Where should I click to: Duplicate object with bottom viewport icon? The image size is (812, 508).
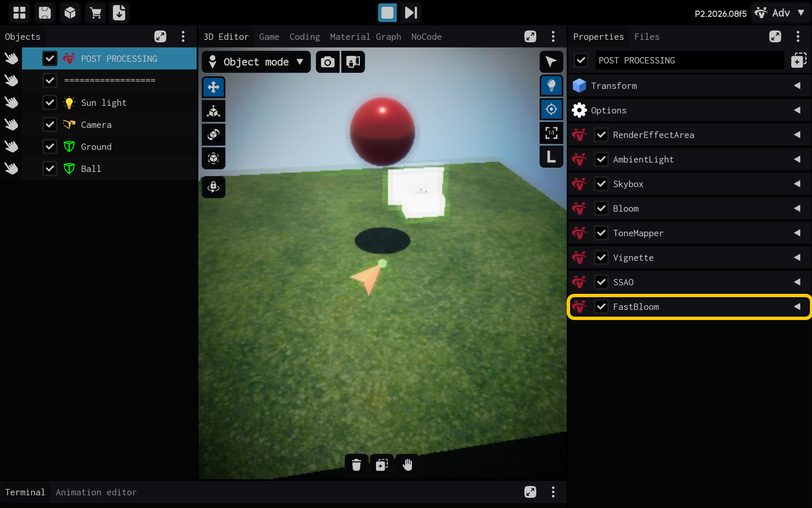382,465
